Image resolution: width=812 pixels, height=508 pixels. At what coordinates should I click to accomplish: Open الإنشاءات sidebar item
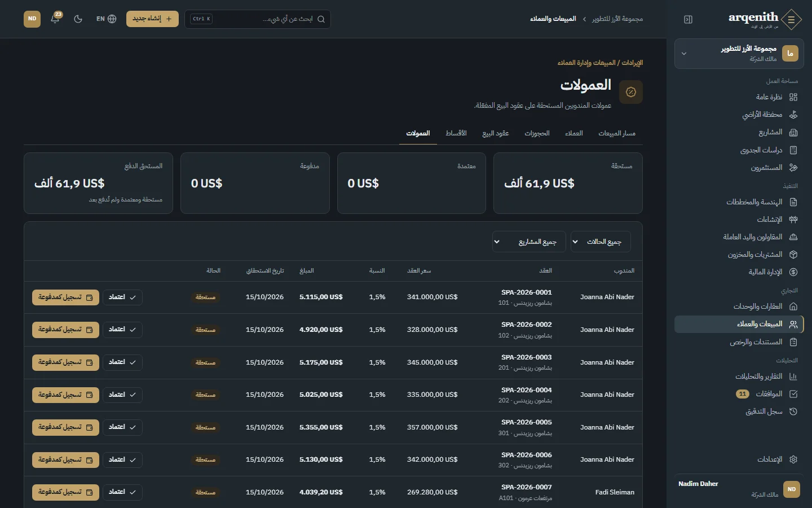(739, 220)
